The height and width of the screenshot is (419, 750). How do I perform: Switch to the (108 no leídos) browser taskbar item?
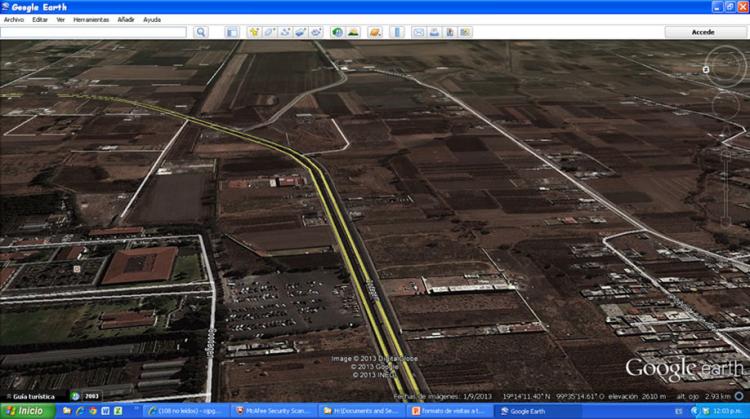187,411
